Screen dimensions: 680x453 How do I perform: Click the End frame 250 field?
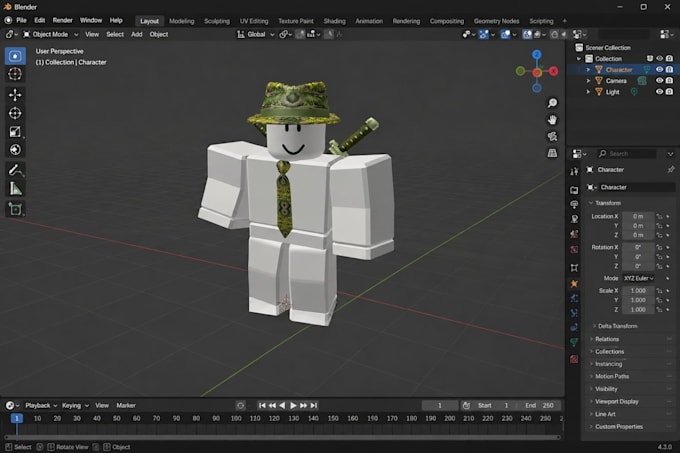[540, 405]
